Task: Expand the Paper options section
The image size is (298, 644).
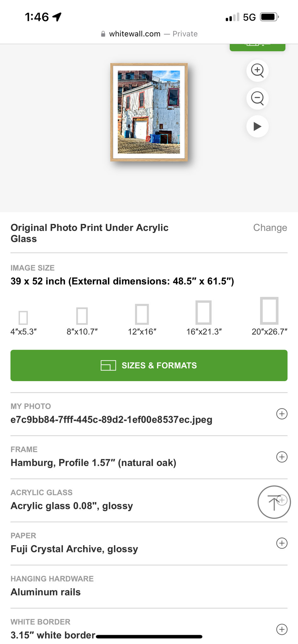Action: [x=282, y=543]
